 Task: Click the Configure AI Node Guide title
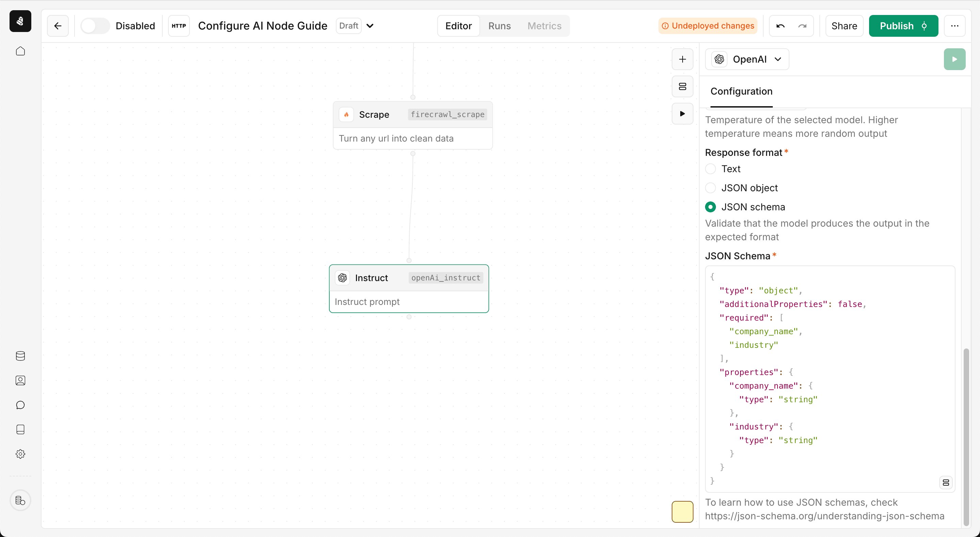tap(262, 26)
